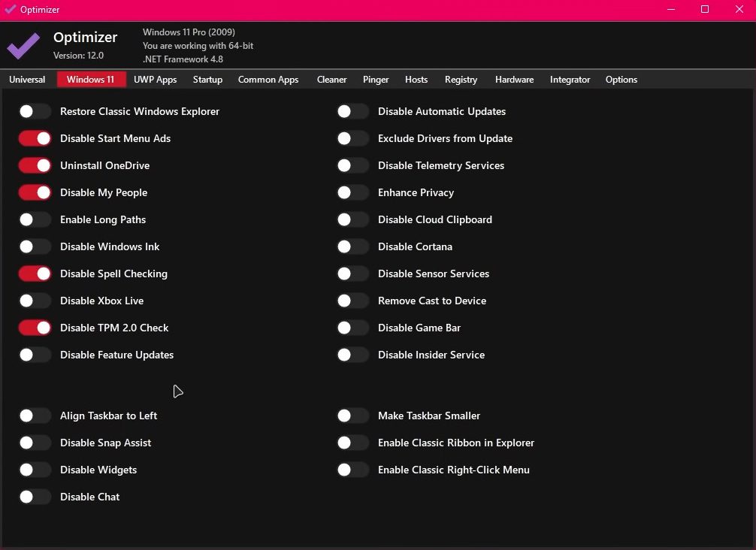Select the Windows 11 tab
The height and width of the screenshot is (550, 756).
(91, 80)
